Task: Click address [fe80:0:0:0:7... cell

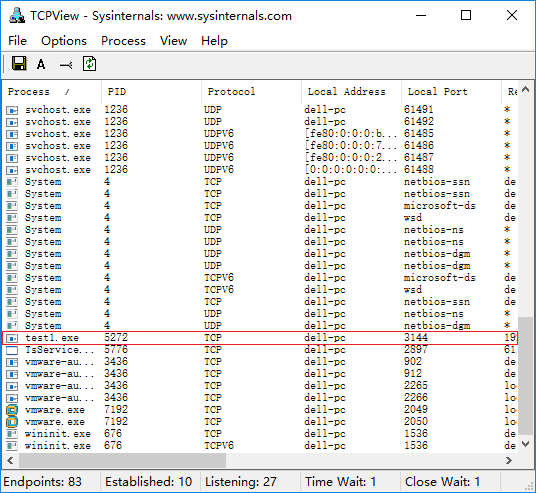Action: coord(351,146)
